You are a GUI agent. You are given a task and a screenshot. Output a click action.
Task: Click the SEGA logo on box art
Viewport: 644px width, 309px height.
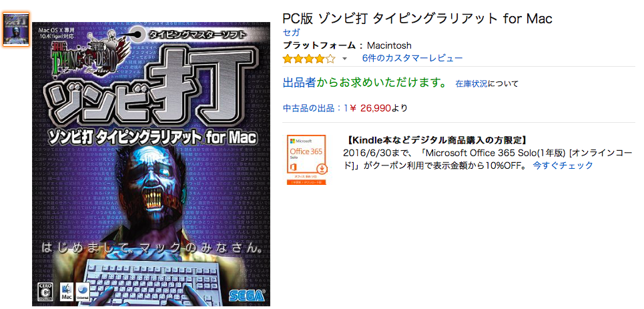point(247,296)
